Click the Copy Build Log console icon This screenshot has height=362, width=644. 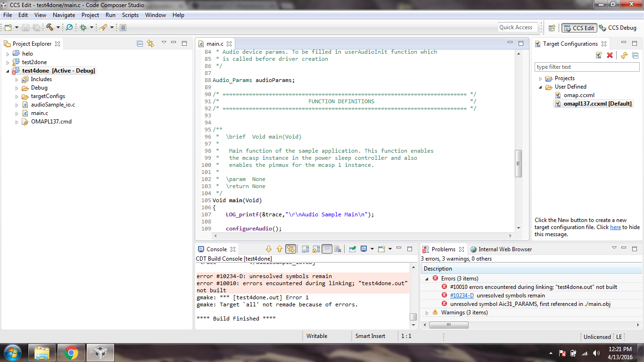pyautogui.click(x=305, y=249)
